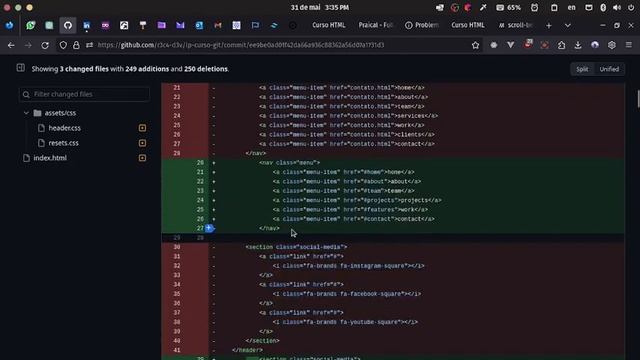Viewport: 640px width, 360px height.
Task: Open the clock showing 3:35 PM
Action: click(x=320, y=7)
